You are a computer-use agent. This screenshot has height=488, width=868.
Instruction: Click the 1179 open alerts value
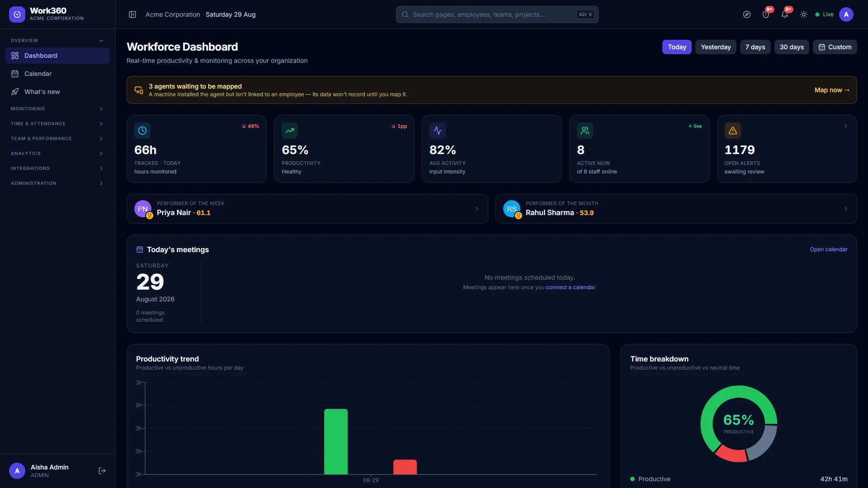[x=740, y=150]
